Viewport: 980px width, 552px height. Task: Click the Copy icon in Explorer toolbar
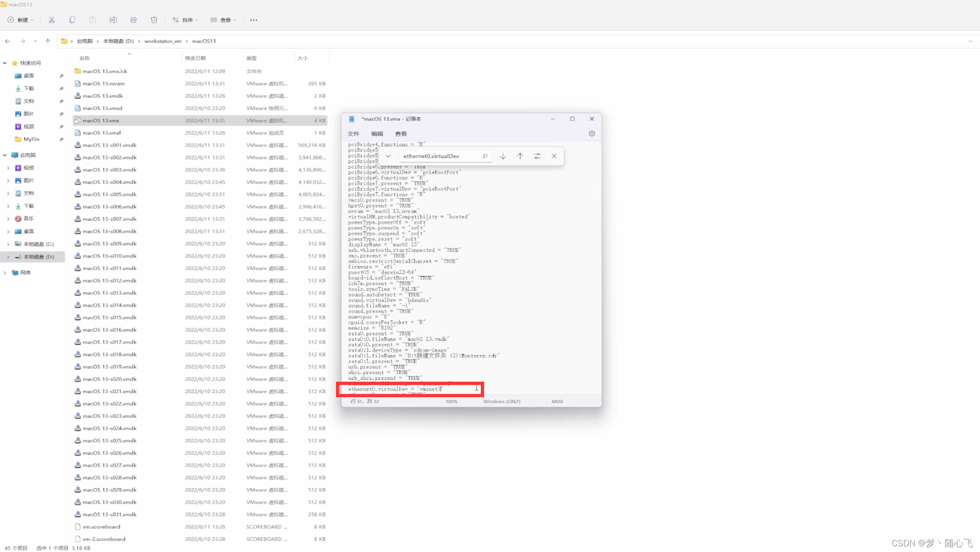point(72,20)
